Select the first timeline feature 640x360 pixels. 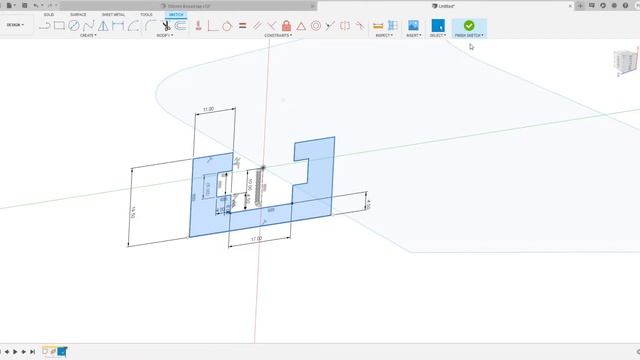[45, 351]
